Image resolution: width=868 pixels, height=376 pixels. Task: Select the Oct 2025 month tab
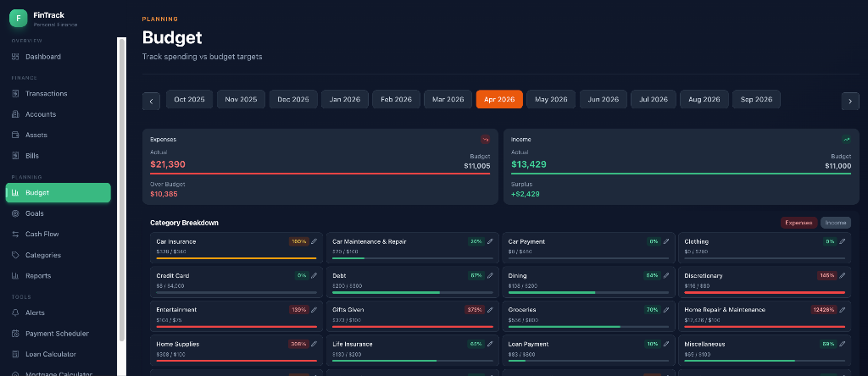189,100
